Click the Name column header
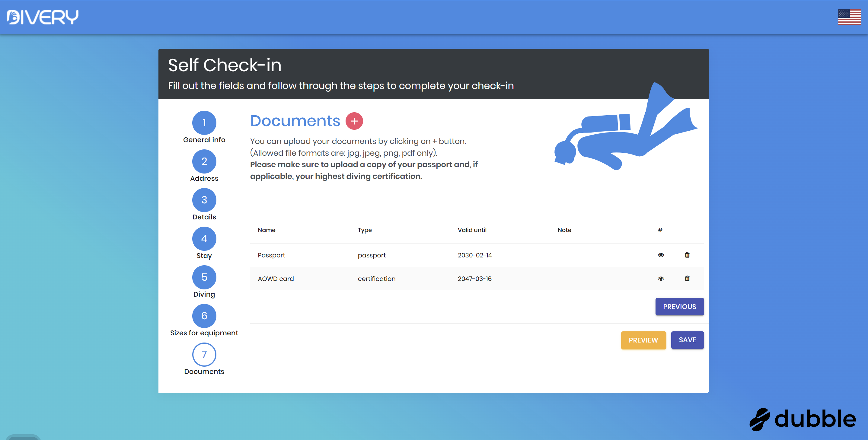The width and height of the screenshot is (868, 440). click(266, 230)
